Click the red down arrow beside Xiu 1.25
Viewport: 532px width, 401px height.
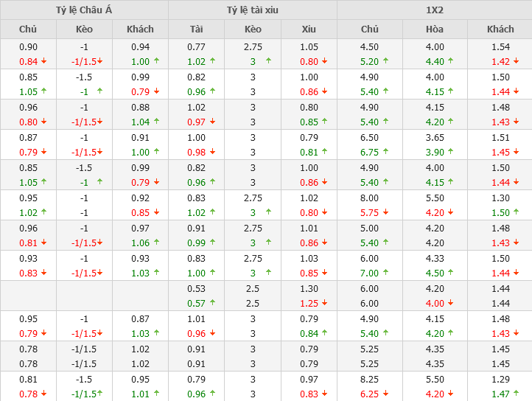click(x=325, y=304)
